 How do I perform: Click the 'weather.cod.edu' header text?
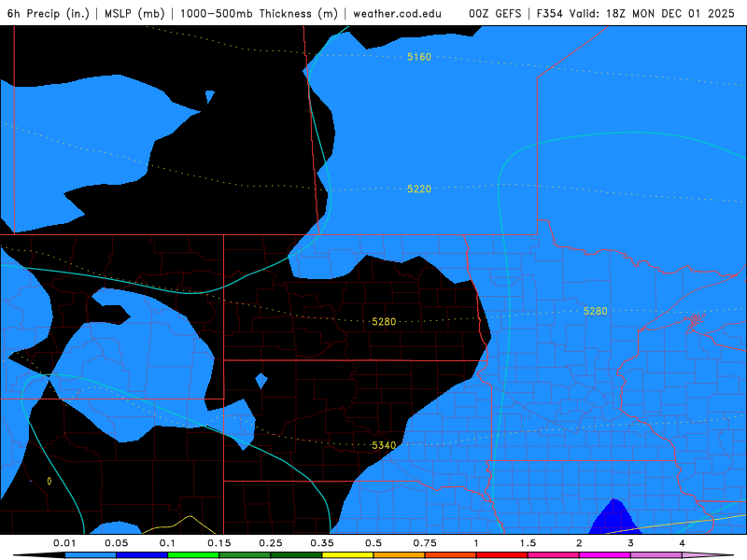click(x=397, y=13)
